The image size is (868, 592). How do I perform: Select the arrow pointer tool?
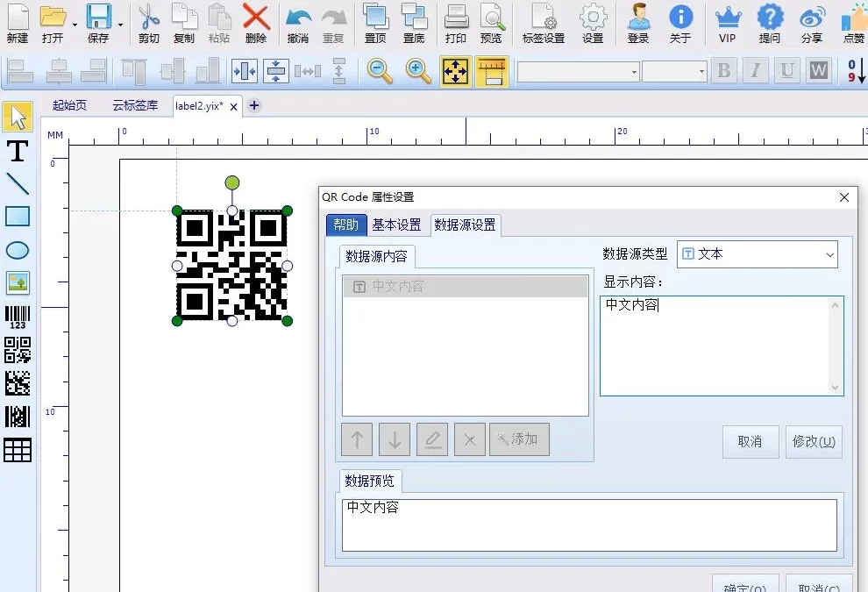point(18,117)
